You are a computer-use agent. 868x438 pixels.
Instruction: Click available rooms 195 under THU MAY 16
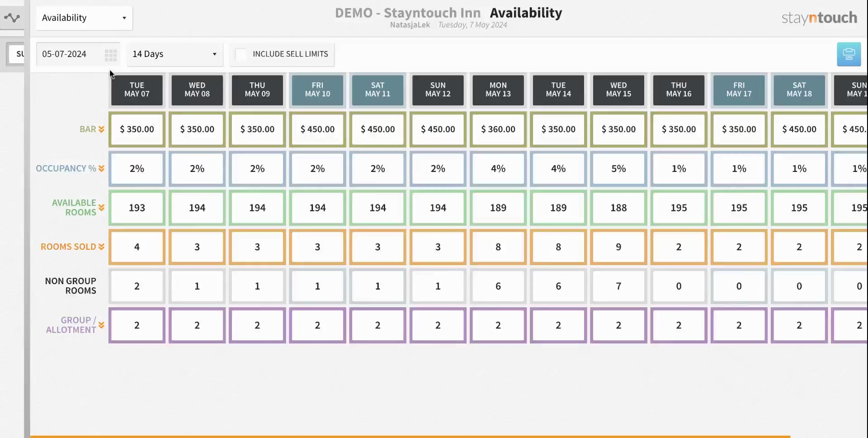pos(679,208)
